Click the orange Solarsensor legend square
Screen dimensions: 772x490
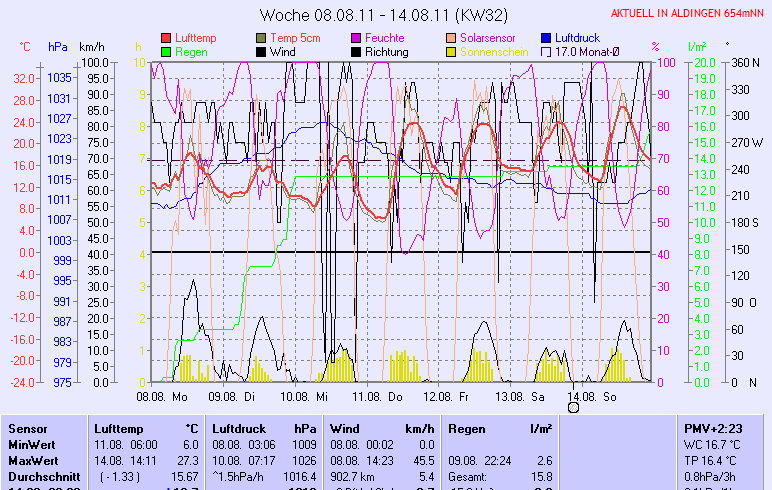(452, 38)
